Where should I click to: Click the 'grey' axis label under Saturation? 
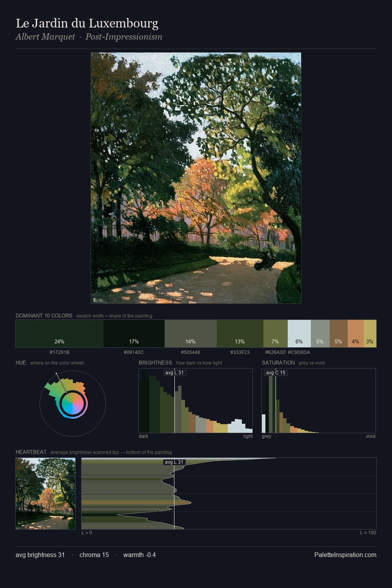(267, 436)
